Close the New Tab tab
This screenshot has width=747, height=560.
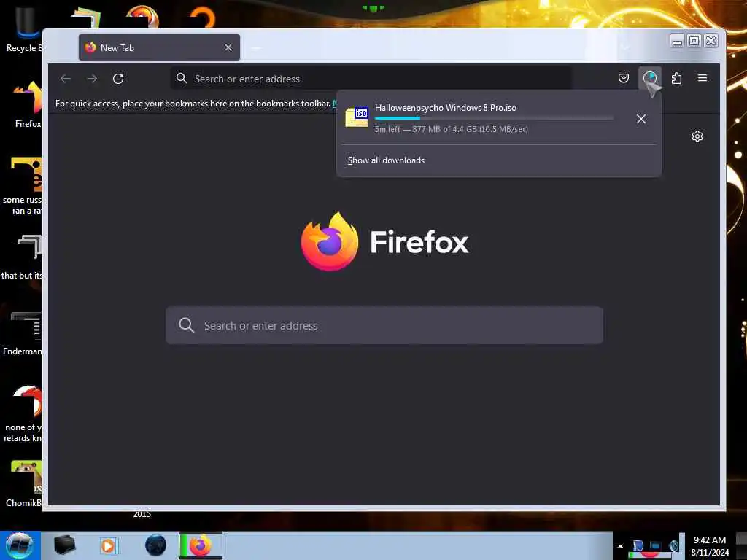pyautogui.click(x=228, y=47)
